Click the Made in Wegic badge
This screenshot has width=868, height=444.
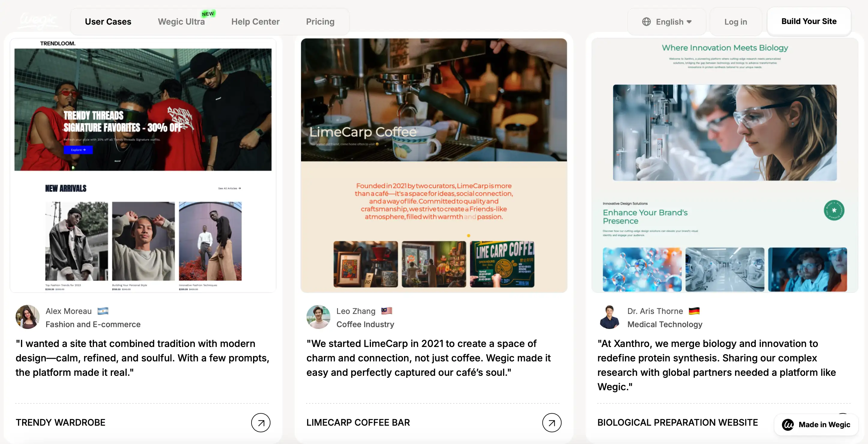(x=816, y=424)
